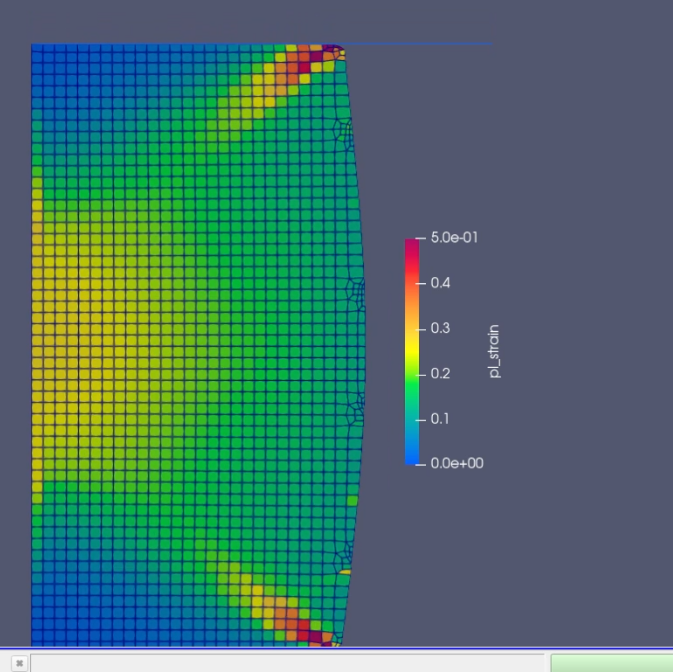Click the thin blue horizontal line above the mesh

(420, 44)
